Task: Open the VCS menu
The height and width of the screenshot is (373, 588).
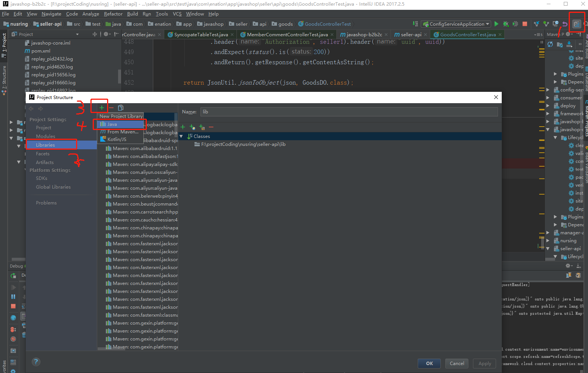Action: tap(177, 14)
